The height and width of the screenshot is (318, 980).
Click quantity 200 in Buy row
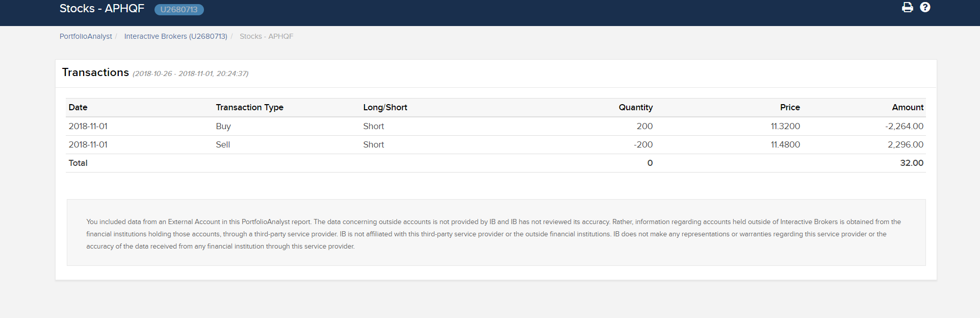(x=644, y=126)
